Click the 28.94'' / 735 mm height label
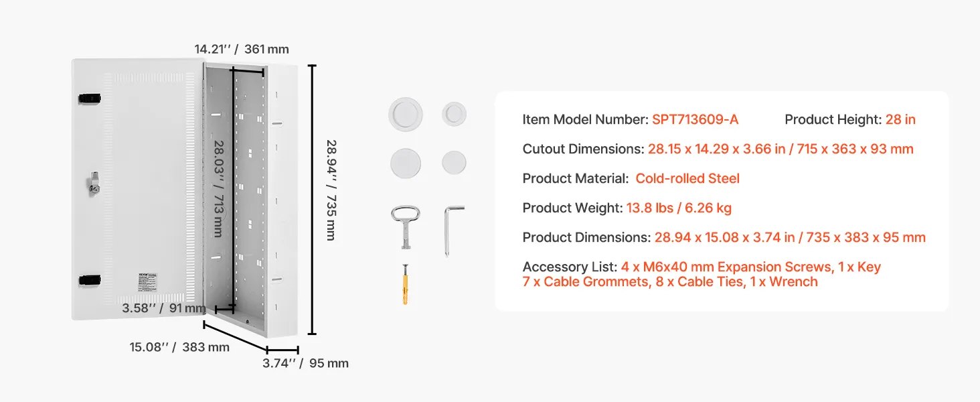The height and width of the screenshot is (402, 980). coord(331,190)
